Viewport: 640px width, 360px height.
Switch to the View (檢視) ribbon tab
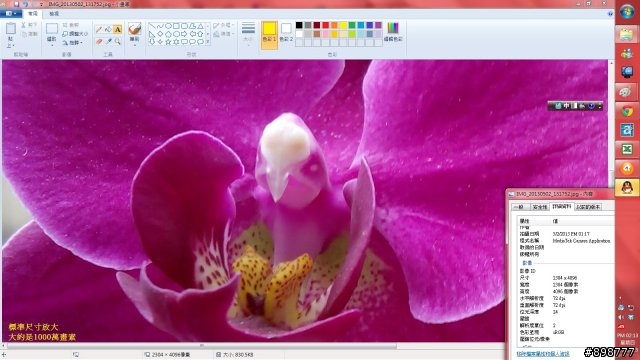click(54, 13)
